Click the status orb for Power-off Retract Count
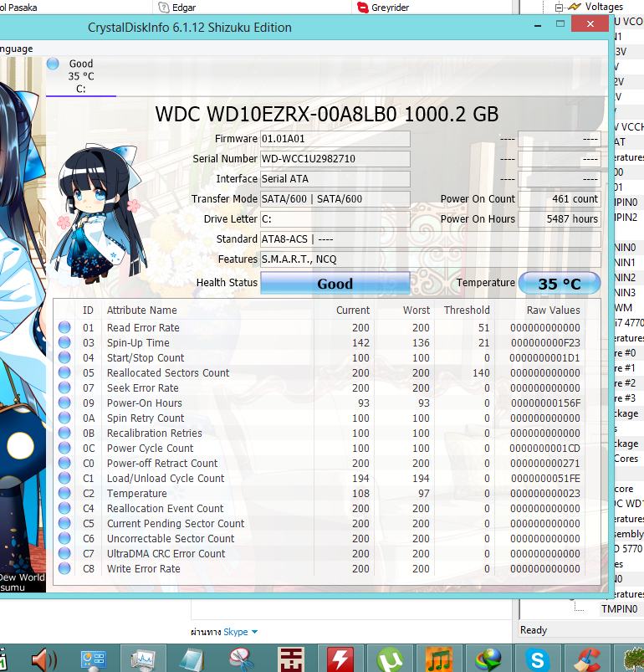This screenshot has width=644, height=672. (64, 463)
